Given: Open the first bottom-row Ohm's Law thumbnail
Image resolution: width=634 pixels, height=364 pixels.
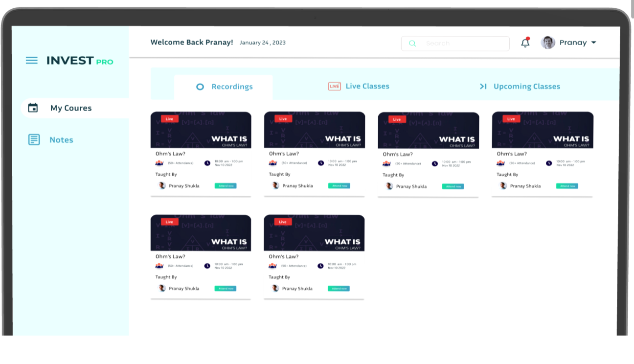Looking at the screenshot, I should click(201, 233).
